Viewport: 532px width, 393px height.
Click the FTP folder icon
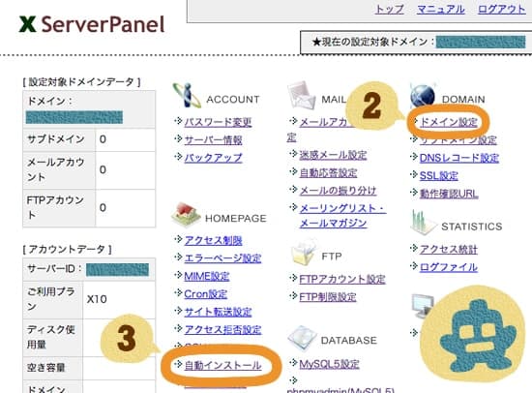coord(304,253)
